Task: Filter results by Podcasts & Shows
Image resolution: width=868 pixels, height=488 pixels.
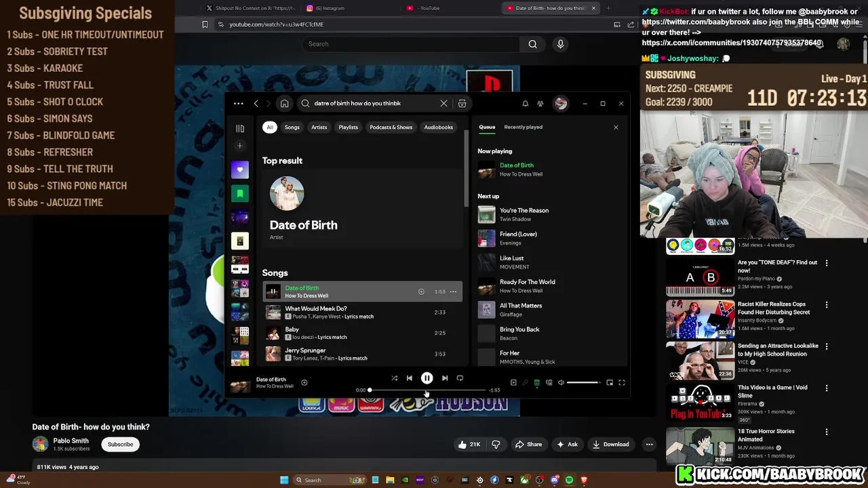Action: [391, 127]
